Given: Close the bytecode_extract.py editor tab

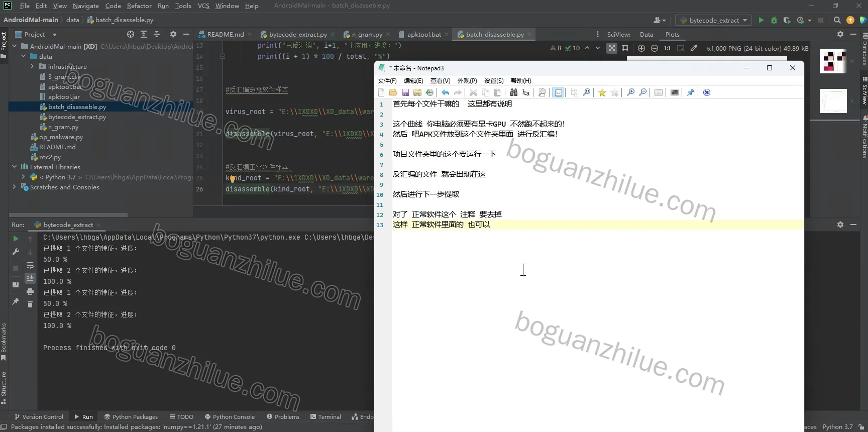Looking at the screenshot, I should coord(333,35).
